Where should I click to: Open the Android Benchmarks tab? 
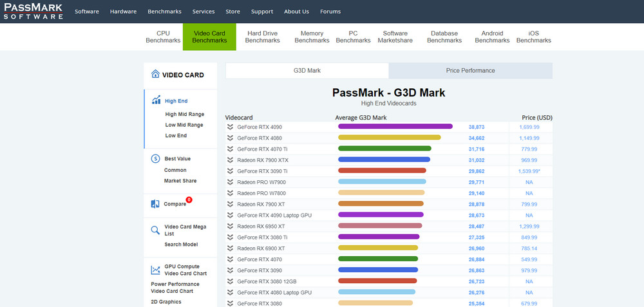[x=492, y=37]
